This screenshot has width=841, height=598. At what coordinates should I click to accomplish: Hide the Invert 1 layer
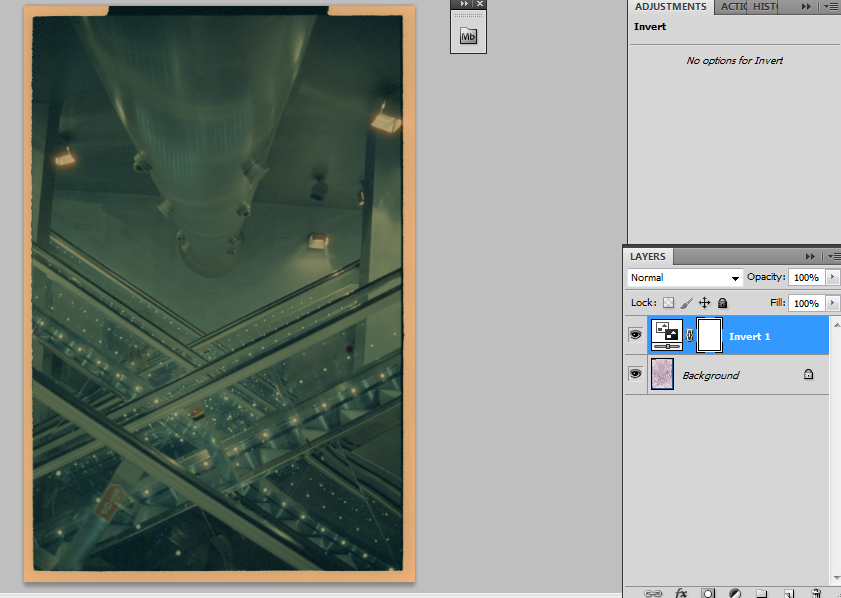pyautogui.click(x=635, y=336)
